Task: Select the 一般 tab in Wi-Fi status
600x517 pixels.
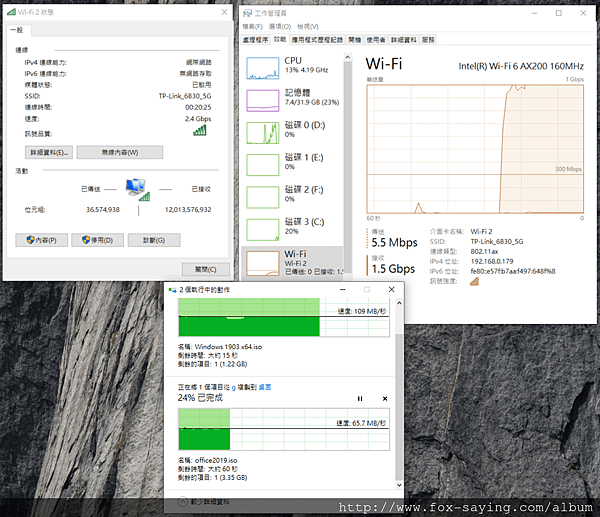Action: [x=17, y=30]
